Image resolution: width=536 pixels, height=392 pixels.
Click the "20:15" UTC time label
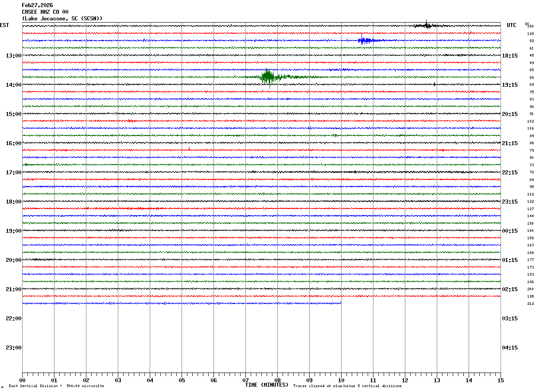click(x=510, y=114)
